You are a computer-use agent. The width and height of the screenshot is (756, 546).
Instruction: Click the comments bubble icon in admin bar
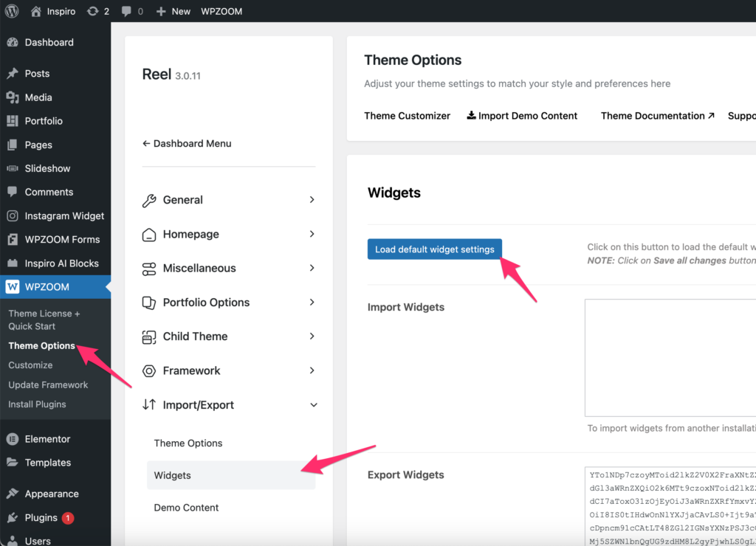pos(127,11)
